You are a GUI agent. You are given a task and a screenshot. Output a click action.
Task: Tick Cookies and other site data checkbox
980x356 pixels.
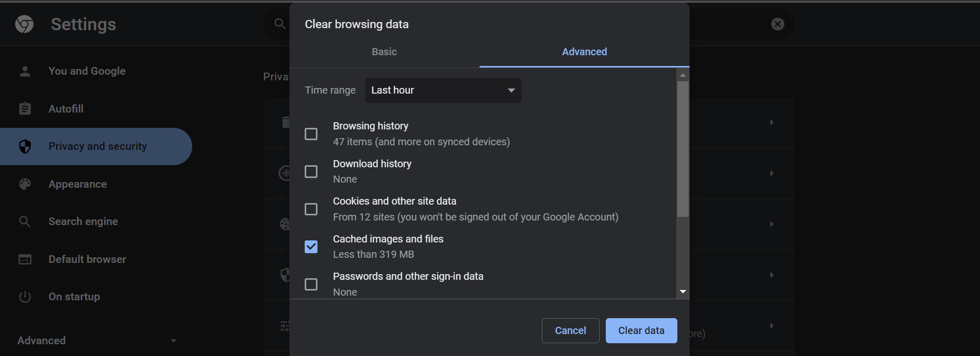coord(311,209)
